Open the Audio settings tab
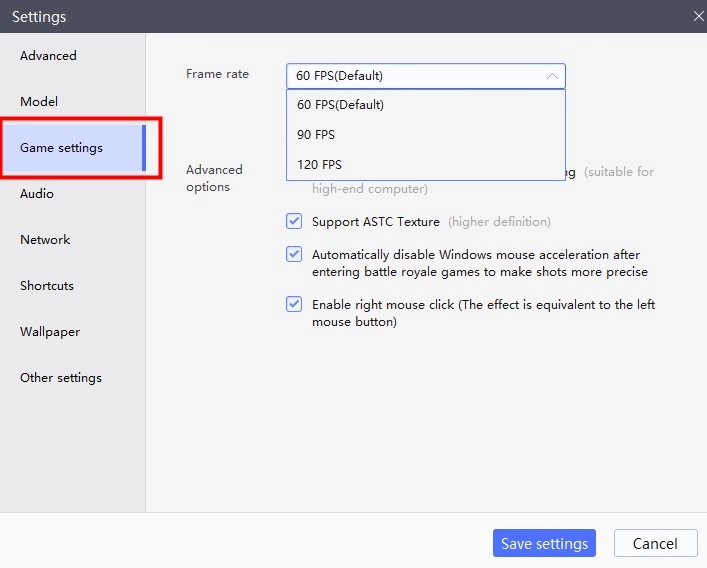Viewport: 707px width, 568px height. click(x=37, y=194)
